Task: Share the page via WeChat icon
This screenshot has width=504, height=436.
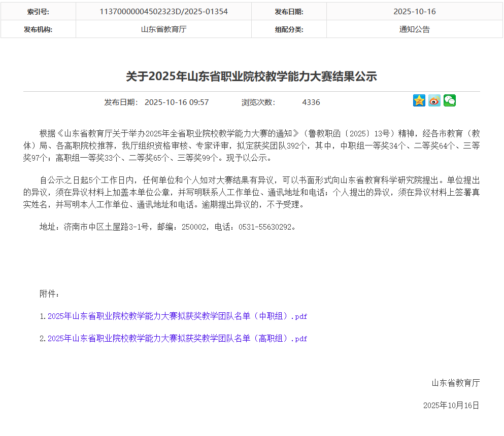Action: pos(449,100)
